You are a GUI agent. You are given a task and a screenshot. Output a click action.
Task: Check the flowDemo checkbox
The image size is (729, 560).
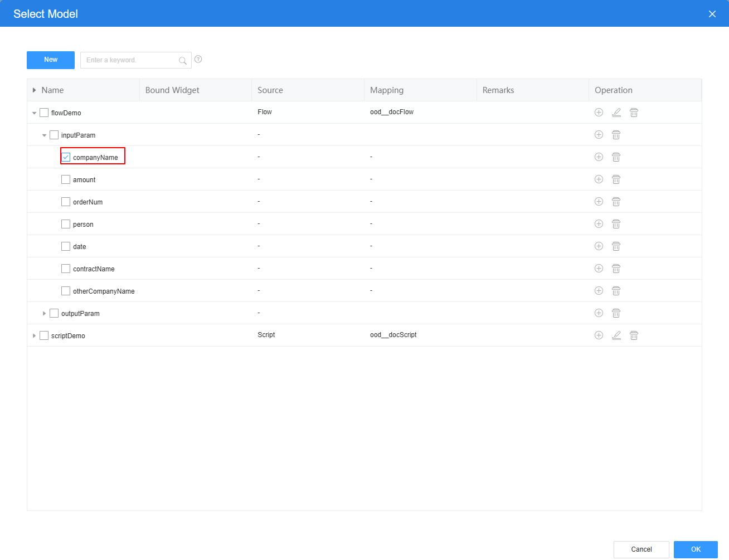(44, 113)
